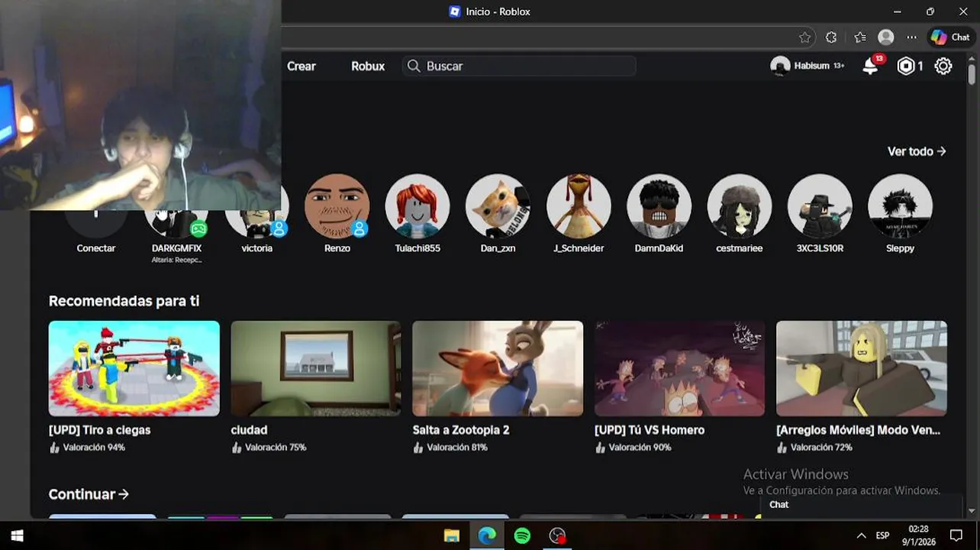This screenshot has width=980, height=550.
Task: Switch to Microsoft Edge in taskbar
Action: tap(487, 535)
